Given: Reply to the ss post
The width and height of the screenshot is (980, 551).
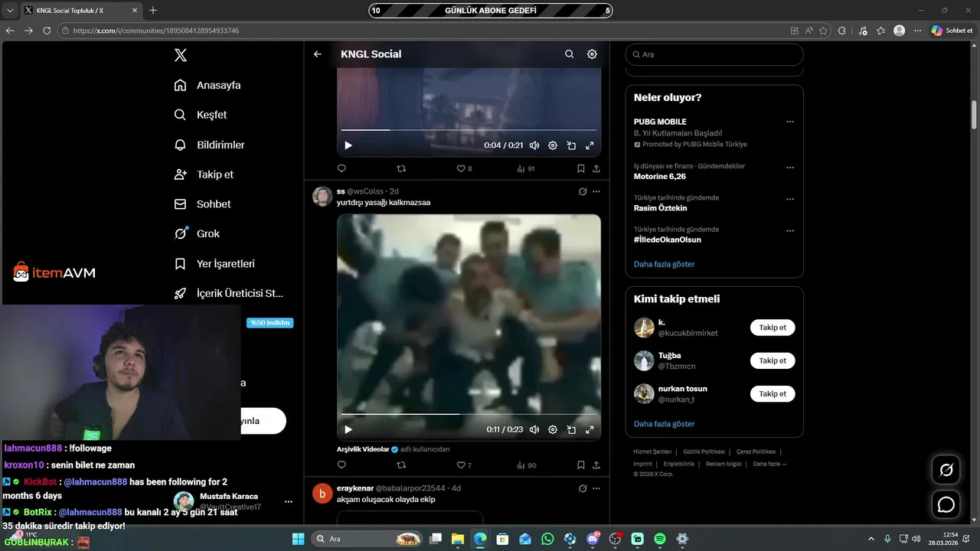Looking at the screenshot, I should coord(341,465).
